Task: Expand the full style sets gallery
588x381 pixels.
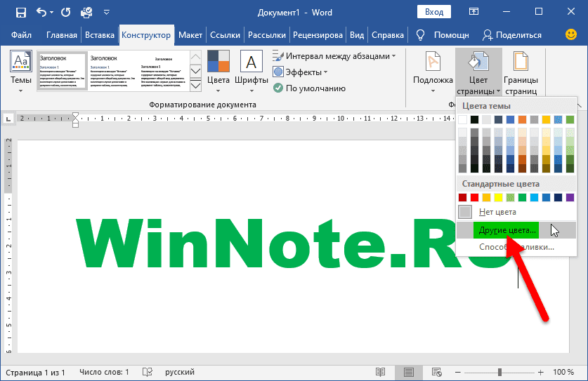Action: pyautogui.click(x=196, y=86)
